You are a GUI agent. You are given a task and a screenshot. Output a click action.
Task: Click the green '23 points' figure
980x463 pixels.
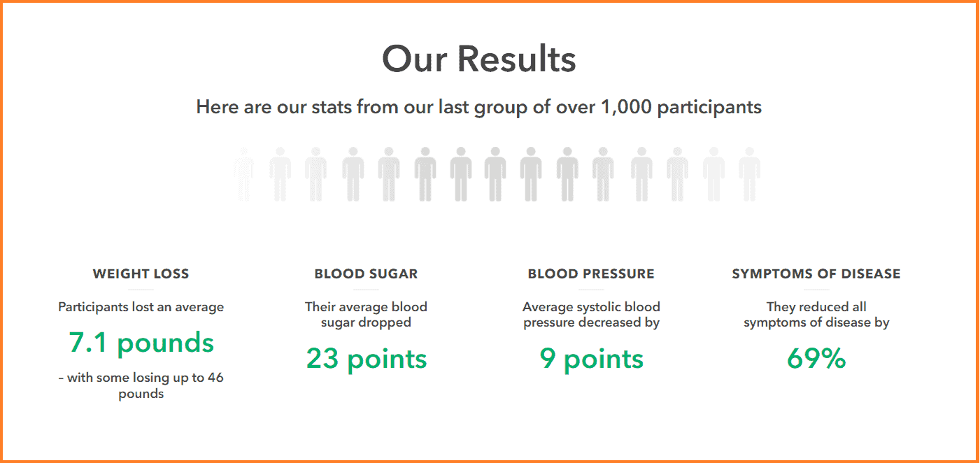point(367,359)
